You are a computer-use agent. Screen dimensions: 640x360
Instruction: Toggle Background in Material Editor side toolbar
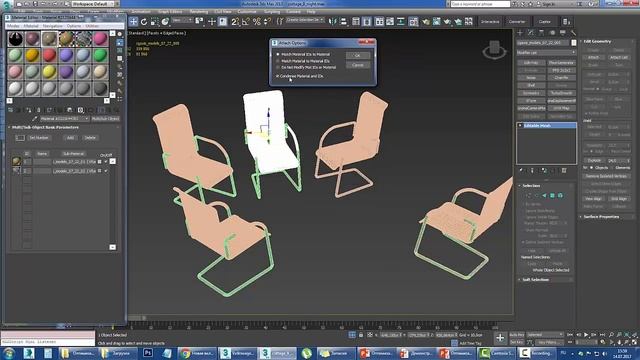120,50
